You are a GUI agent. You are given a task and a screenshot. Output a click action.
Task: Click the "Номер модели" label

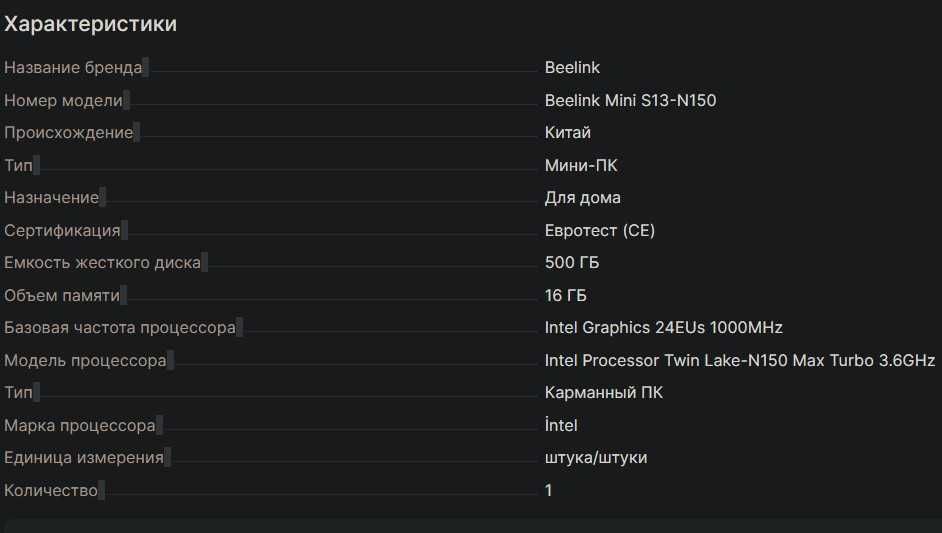click(63, 100)
